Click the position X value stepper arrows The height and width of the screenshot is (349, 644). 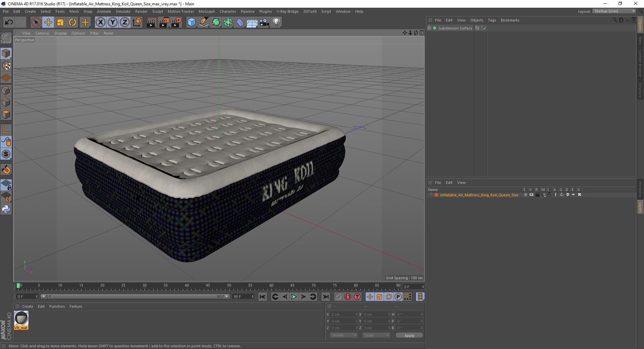tap(357, 314)
